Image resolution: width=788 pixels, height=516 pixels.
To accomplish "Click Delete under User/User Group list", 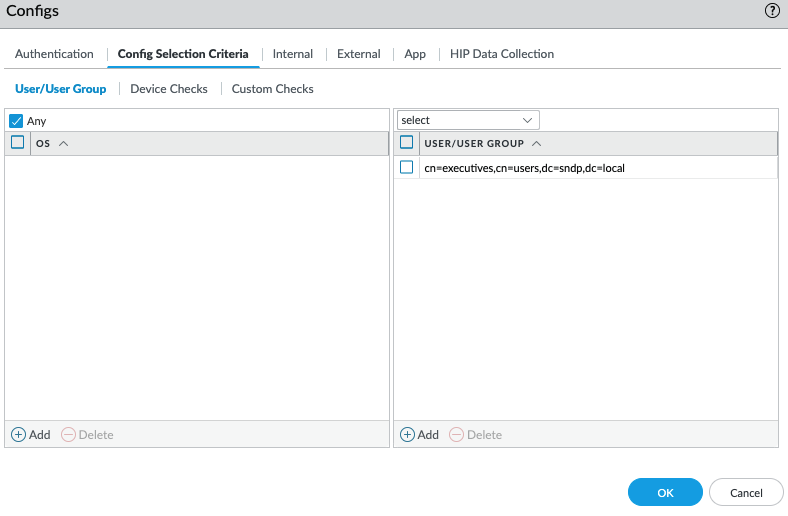I will click(x=476, y=435).
